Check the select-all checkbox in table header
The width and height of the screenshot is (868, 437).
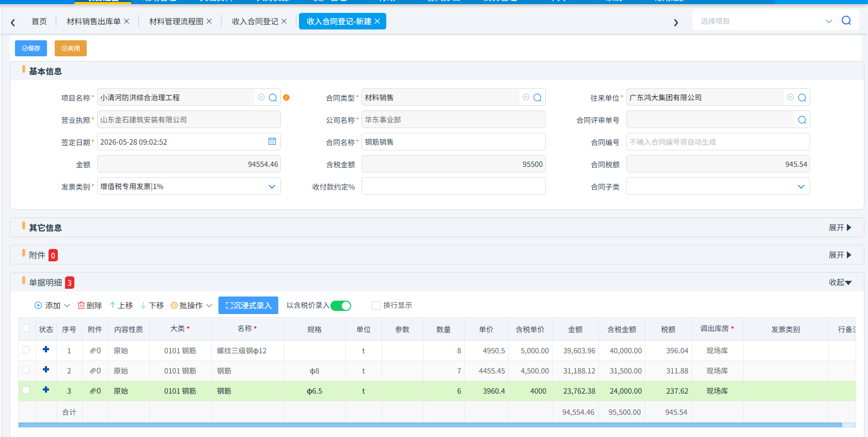pos(26,328)
